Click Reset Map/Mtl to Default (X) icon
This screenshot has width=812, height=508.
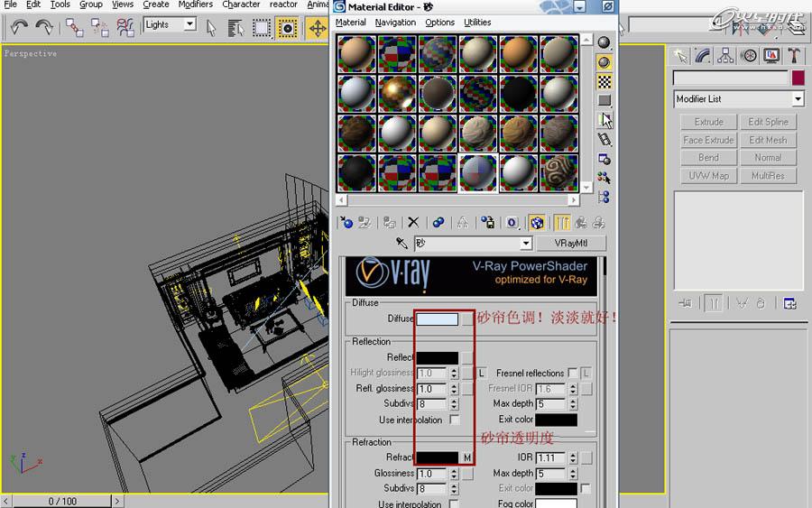click(413, 223)
